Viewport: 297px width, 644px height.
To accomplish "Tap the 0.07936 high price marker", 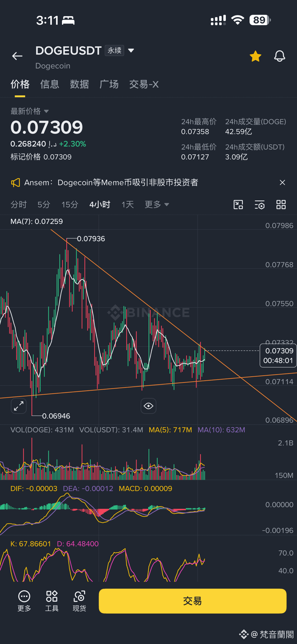I will [x=91, y=239].
